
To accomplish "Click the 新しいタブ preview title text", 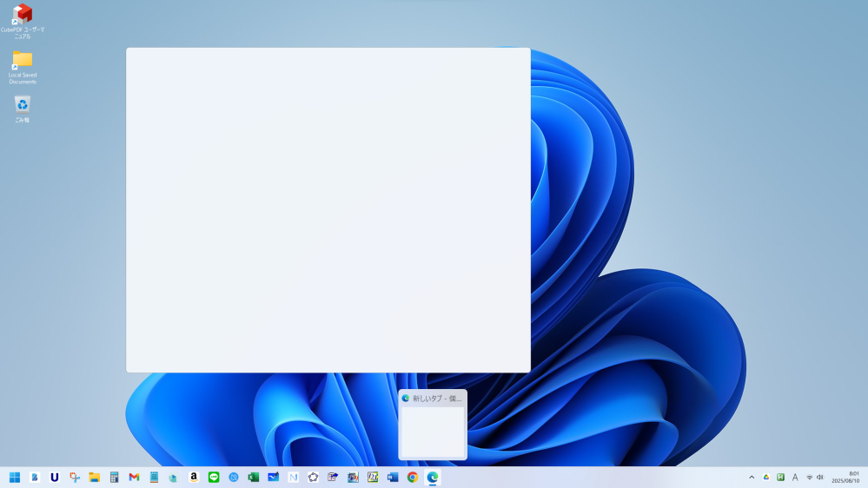I will pos(437,399).
